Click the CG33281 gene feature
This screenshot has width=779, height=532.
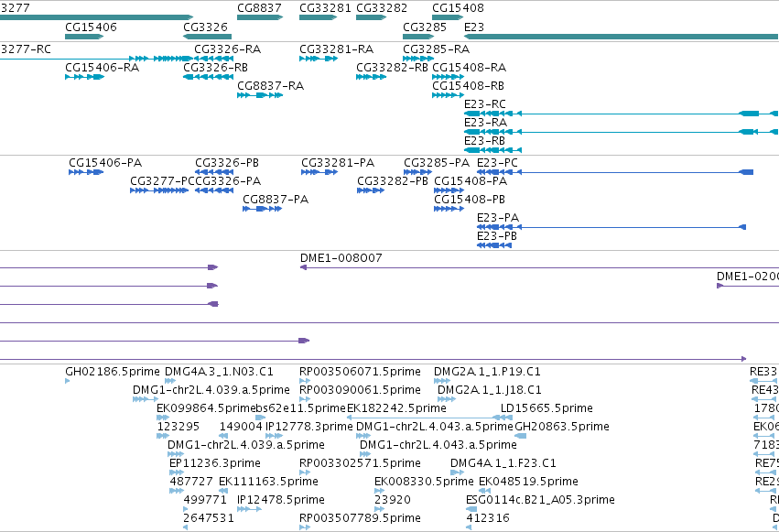(318, 17)
